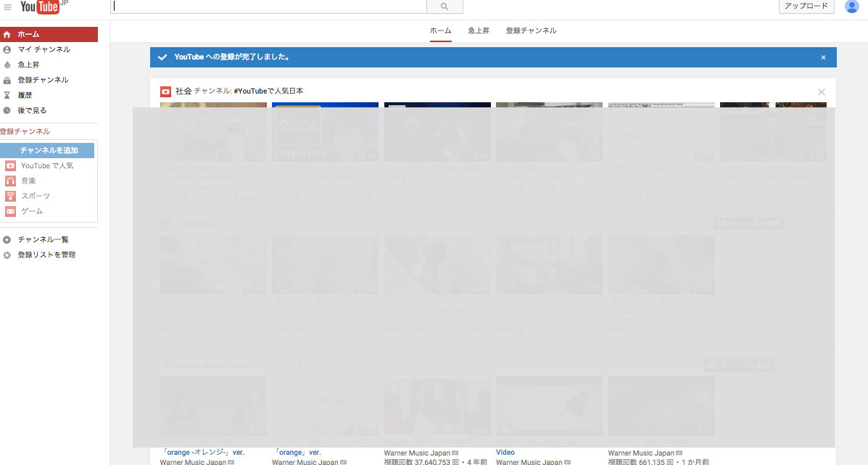Go to the YouTube logo home link

(x=40, y=7)
